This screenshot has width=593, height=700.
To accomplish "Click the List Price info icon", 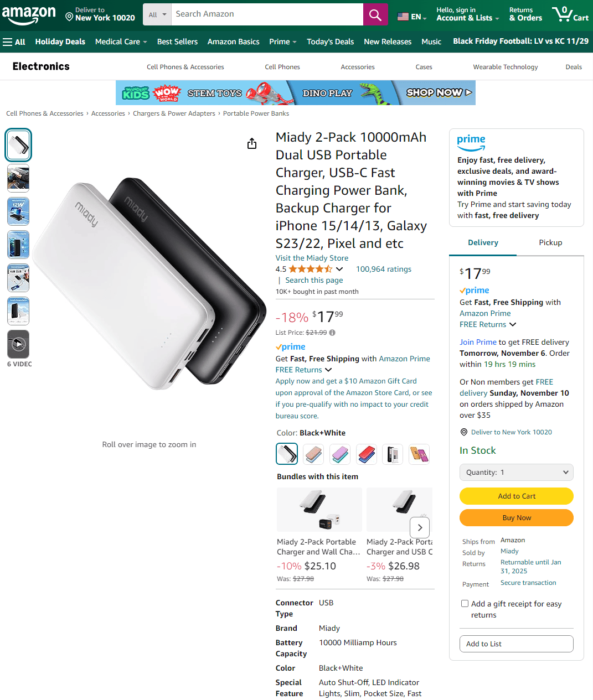I will click(x=332, y=333).
